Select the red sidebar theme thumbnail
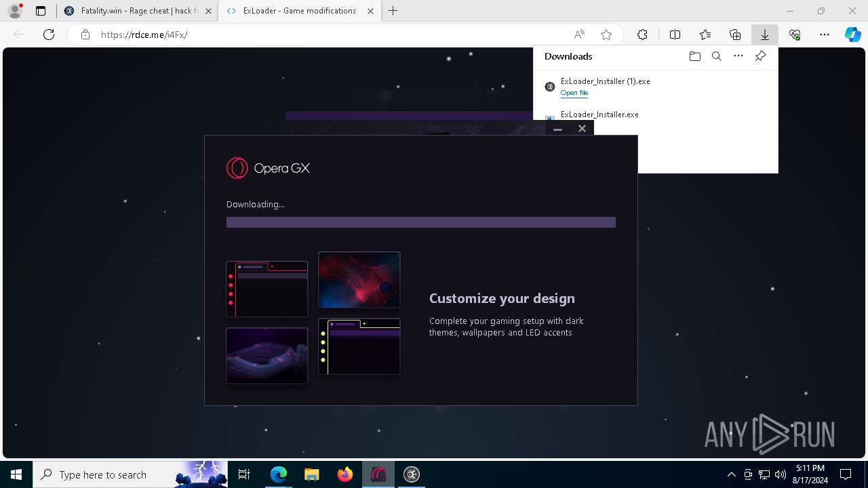Viewport: 868px width, 488px height. (267, 289)
